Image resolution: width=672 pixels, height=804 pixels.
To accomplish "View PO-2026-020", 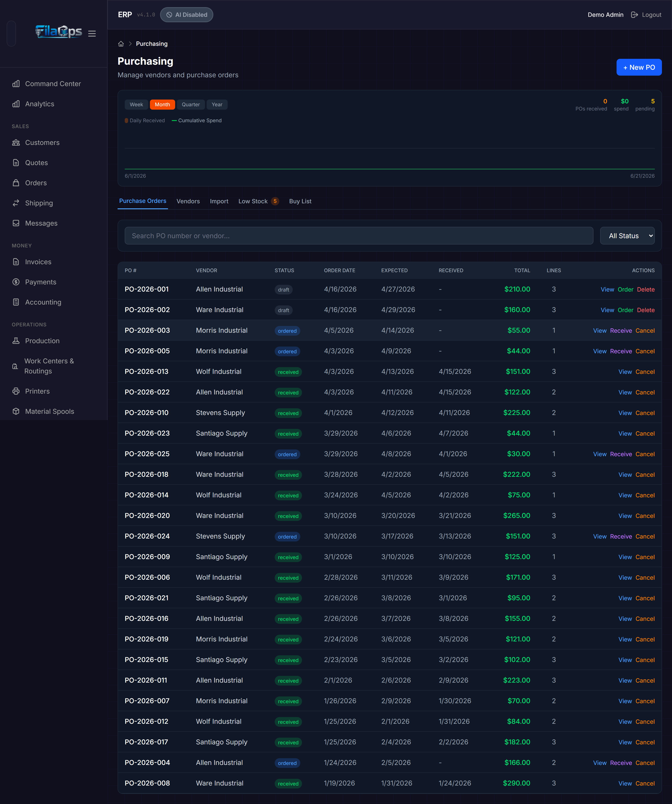I will tap(625, 516).
